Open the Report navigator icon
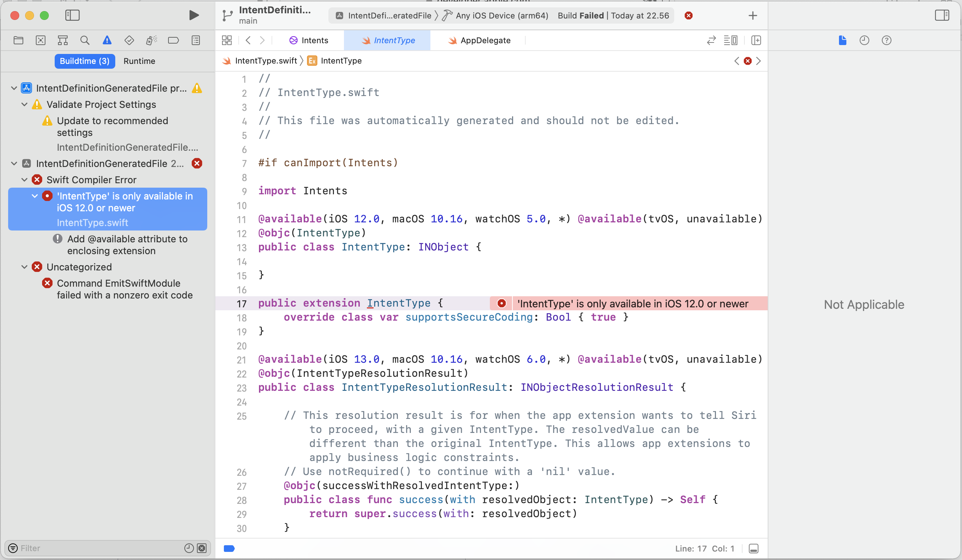 (196, 41)
